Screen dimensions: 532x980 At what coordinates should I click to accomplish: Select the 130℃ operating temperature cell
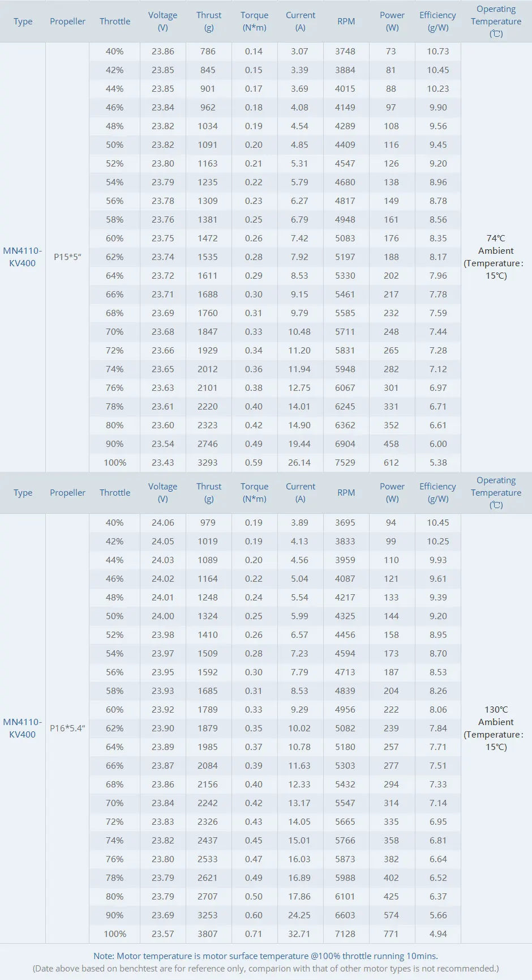(496, 728)
